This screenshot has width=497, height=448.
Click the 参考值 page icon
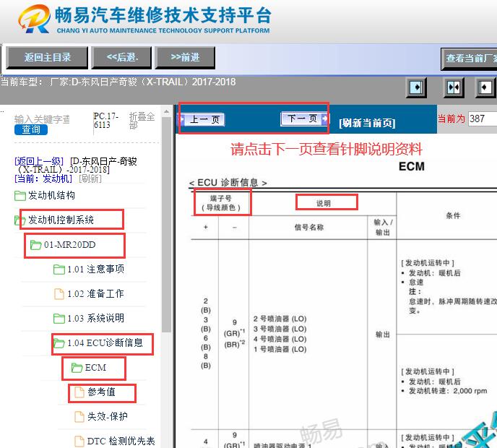pos(79,392)
